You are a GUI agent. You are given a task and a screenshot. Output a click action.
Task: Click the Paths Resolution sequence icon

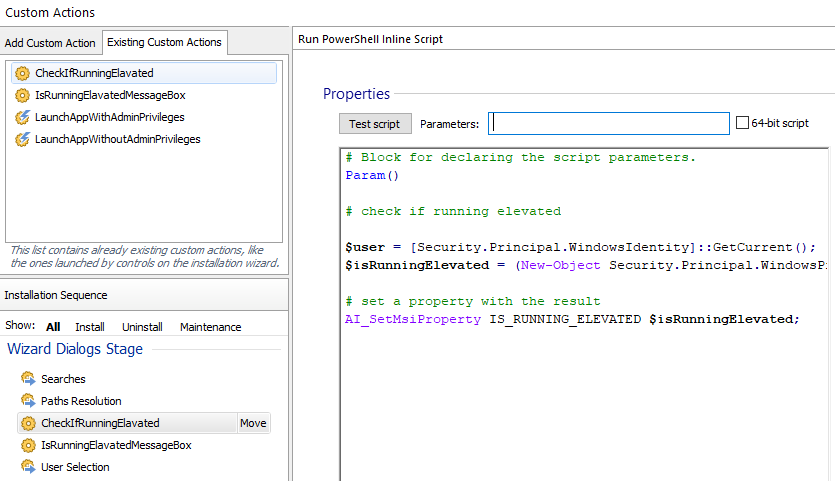point(28,401)
